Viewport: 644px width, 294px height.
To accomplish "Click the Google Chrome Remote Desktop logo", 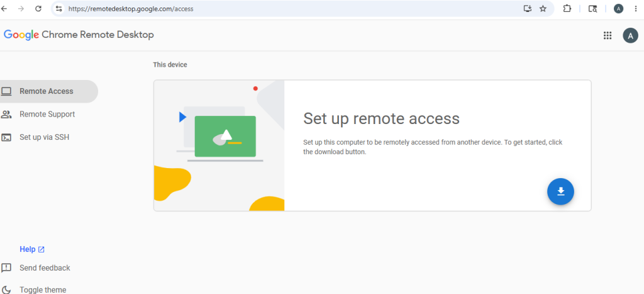I will 79,35.
